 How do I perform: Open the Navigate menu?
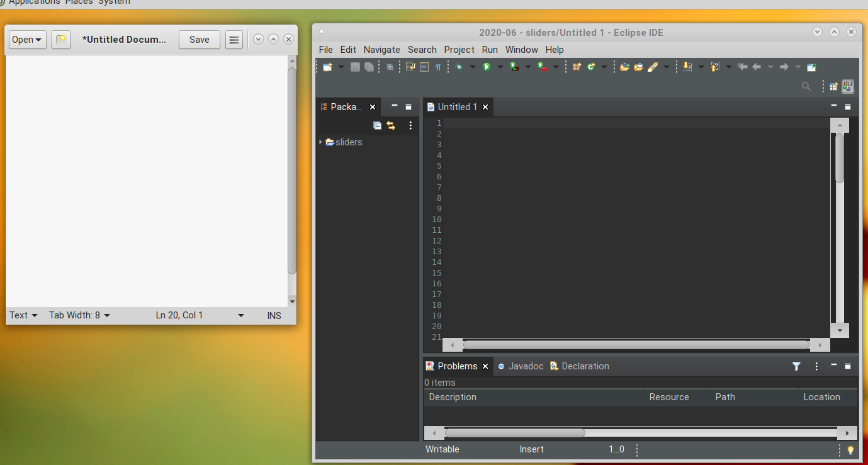click(x=381, y=50)
